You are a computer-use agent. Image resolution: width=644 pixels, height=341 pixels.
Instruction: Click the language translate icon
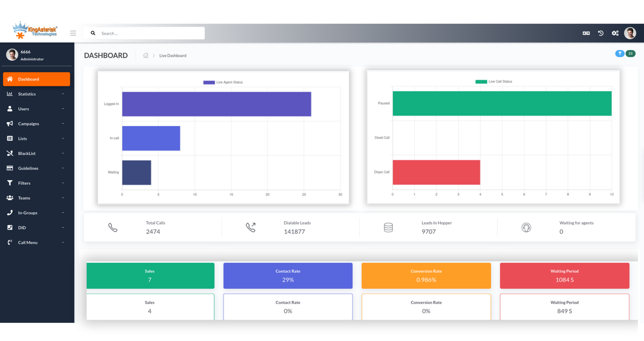(586, 33)
